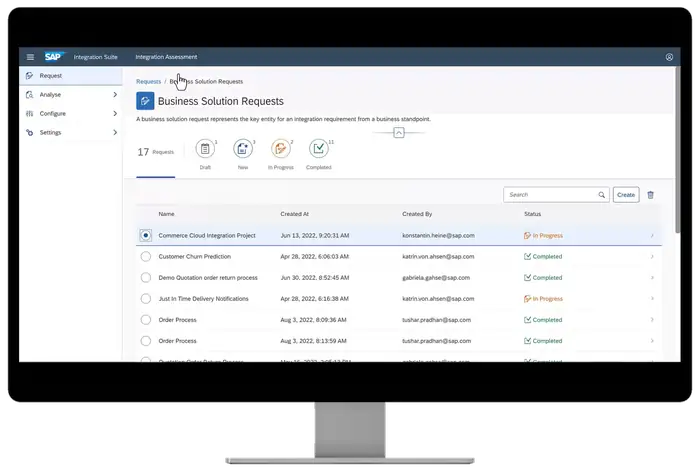This screenshot has width=700, height=472.
Task: Click the delete trash icon
Action: tap(650, 195)
